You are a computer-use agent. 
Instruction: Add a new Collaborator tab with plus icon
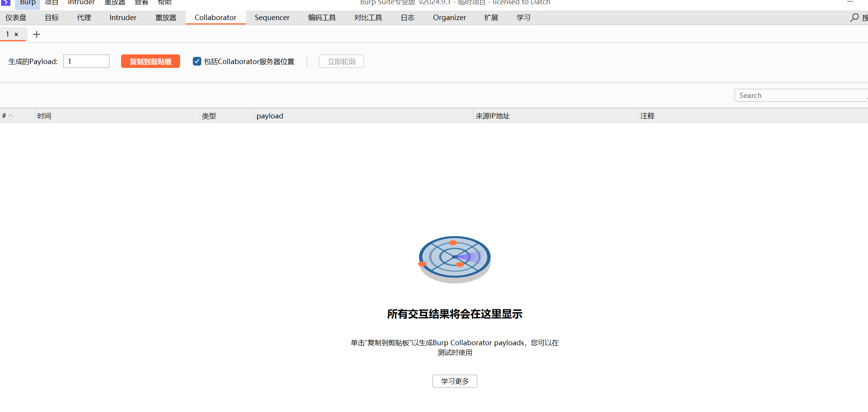pyautogui.click(x=37, y=34)
